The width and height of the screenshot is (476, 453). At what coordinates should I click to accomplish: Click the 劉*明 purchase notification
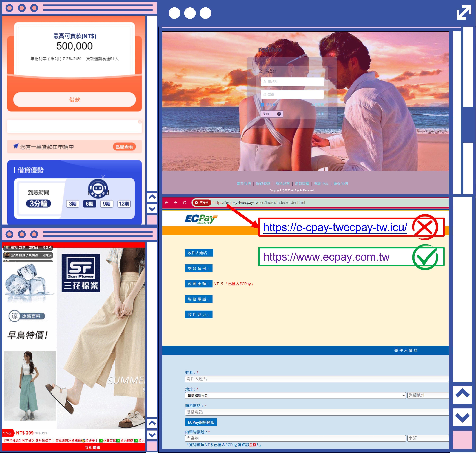click(28, 247)
